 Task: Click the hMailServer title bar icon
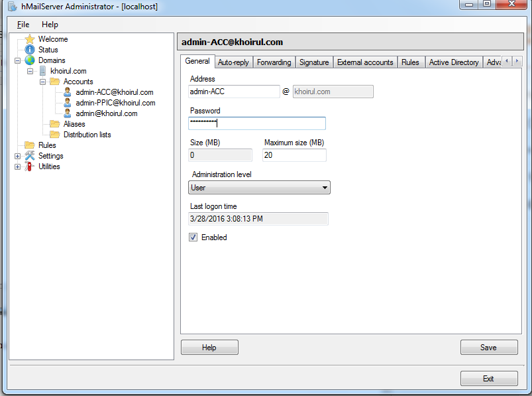(12, 7)
